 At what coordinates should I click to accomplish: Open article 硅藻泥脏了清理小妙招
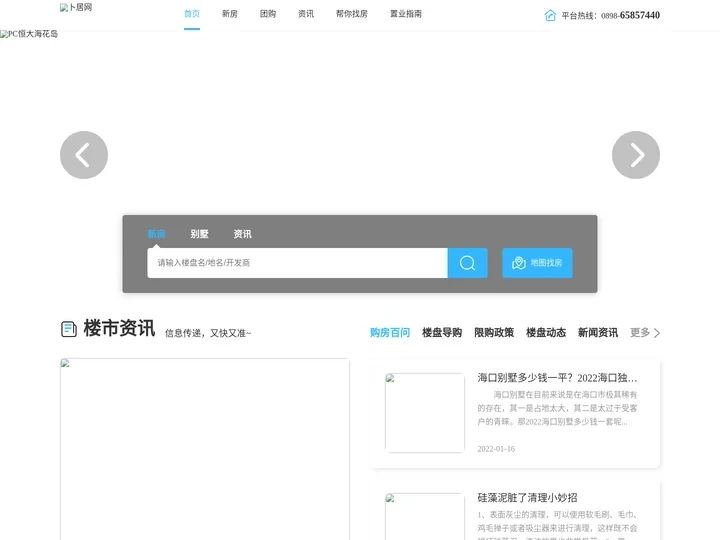coord(527,498)
